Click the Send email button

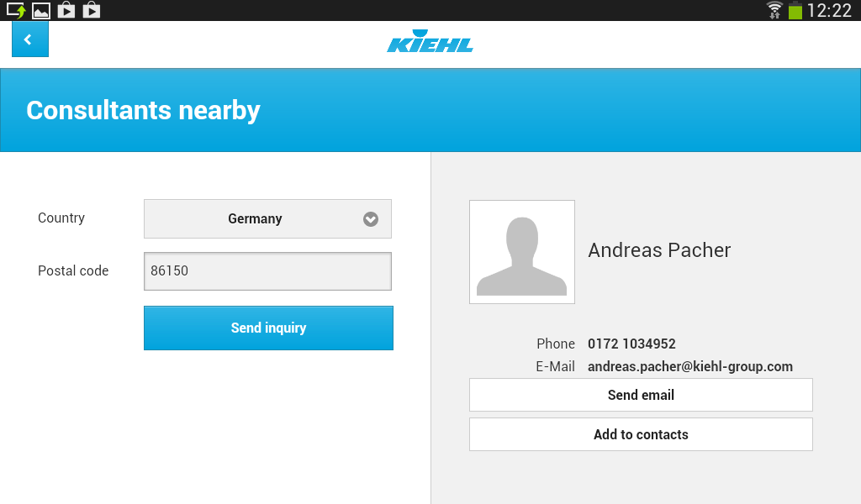click(641, 395)
